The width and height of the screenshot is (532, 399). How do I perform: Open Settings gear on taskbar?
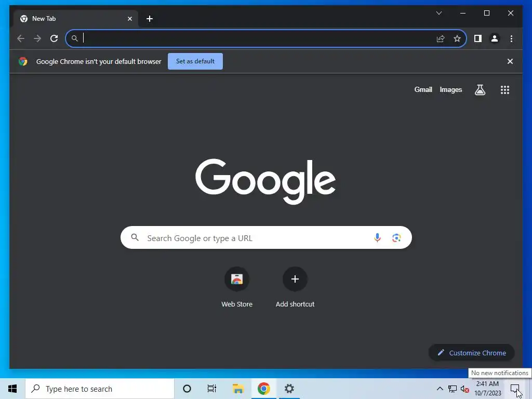pyautogui.click(x=289, y=389)
